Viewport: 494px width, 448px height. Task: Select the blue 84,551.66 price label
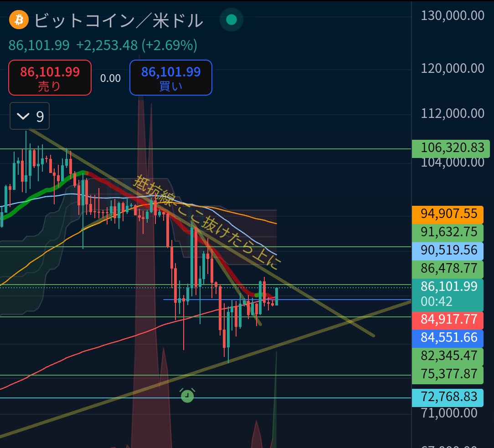(x=448, y=338)
